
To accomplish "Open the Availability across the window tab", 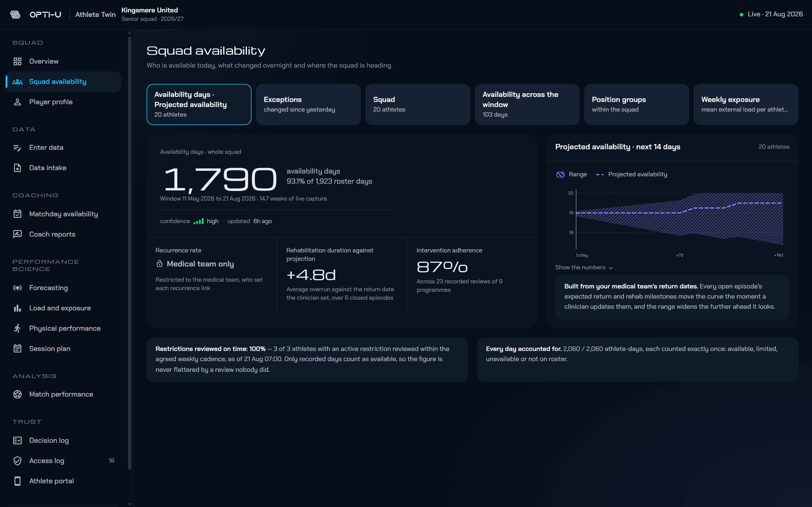I will pyautogui.click(x=527, y=104).
